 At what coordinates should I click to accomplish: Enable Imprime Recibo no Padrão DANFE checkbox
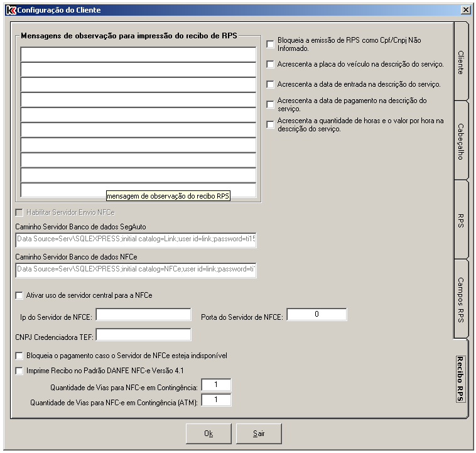click(x=19, y=371)
